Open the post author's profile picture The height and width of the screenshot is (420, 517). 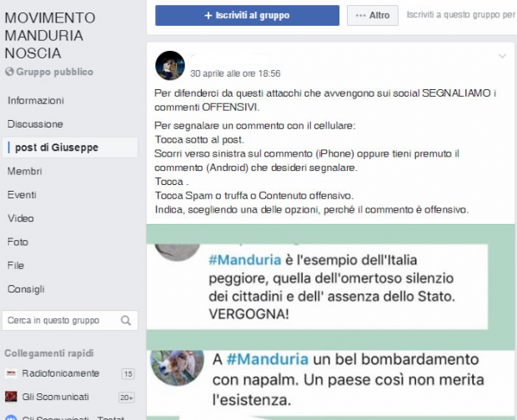170,66
